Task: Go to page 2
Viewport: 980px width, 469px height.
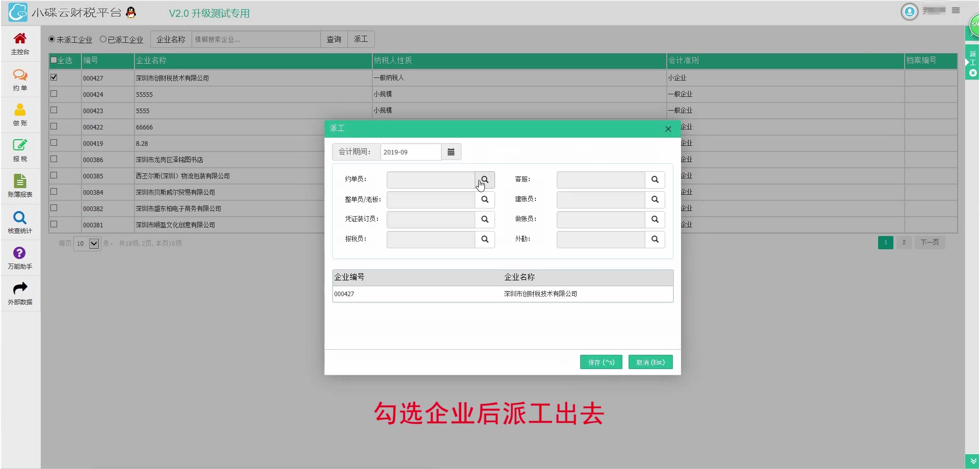Action: click(904, 243)
